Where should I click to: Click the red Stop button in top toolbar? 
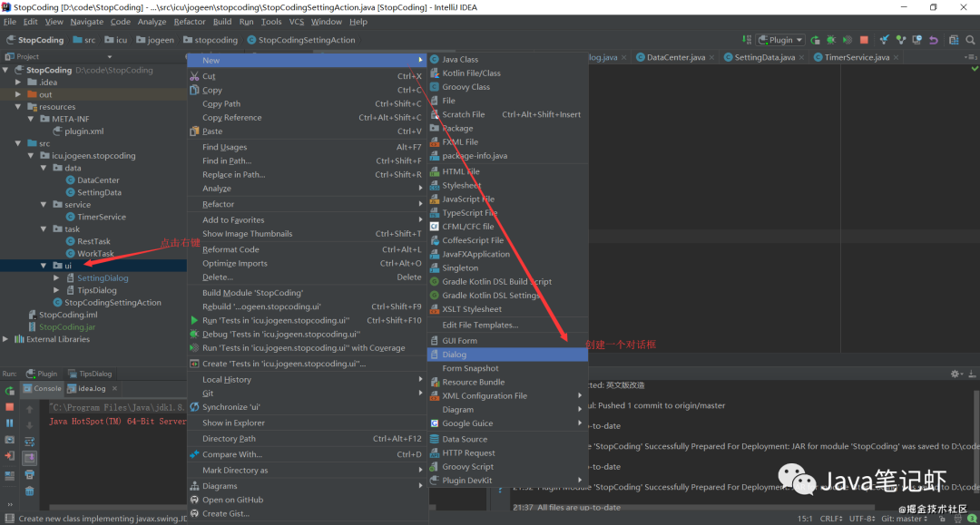pos(864,40)
